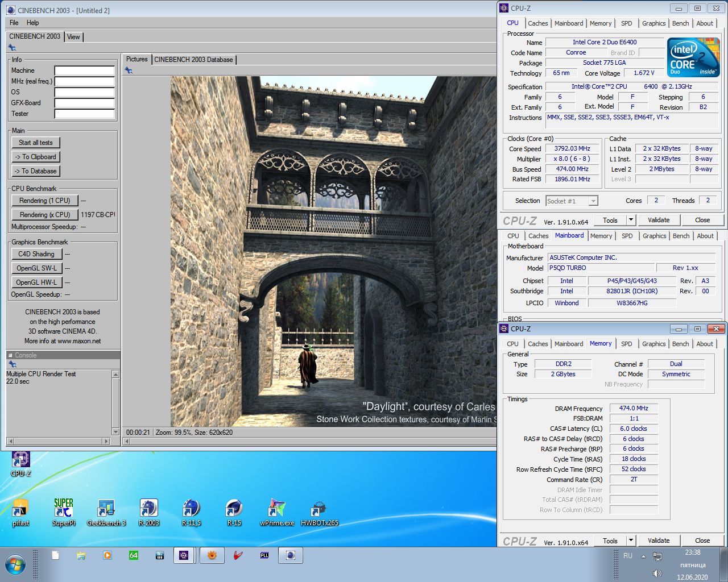Start the Rendering (1 CPU) benchmark
This screenshot has height=582, width=728.
(45, 201)
